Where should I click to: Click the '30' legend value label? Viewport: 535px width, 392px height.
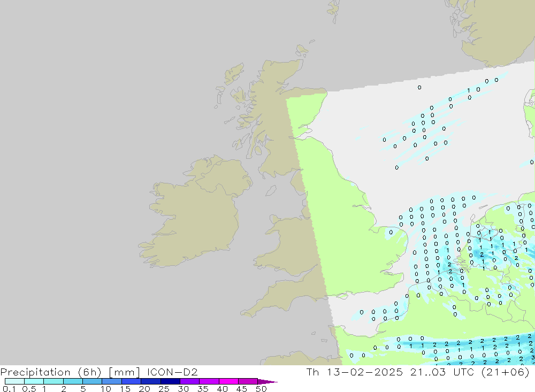coord(183,389)
